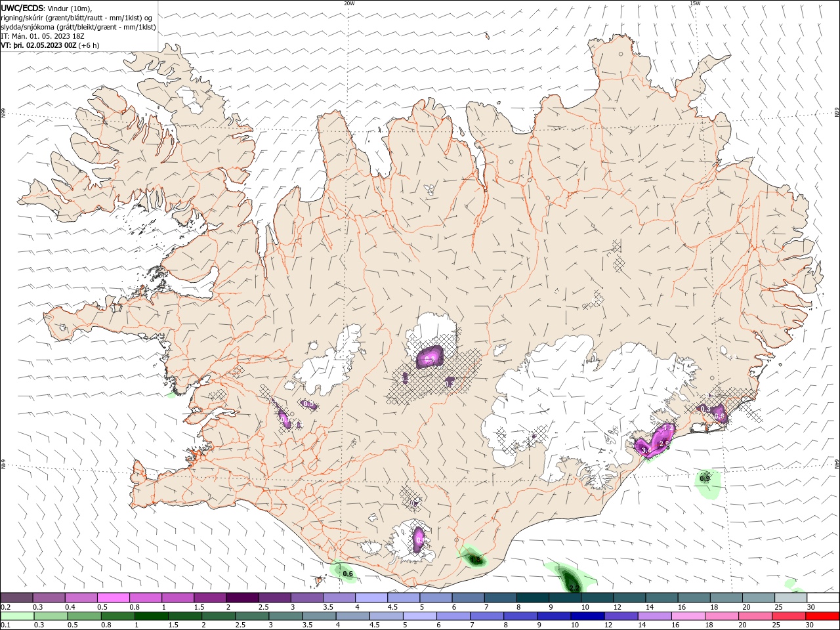Click the lower legend dark green swatch labeled 1

(x=152, y=616)
